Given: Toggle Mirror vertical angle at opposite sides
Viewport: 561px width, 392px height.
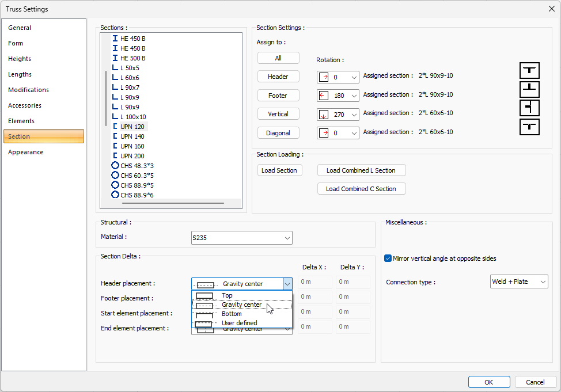Looking at the screenshot, I should pos(388,258).
